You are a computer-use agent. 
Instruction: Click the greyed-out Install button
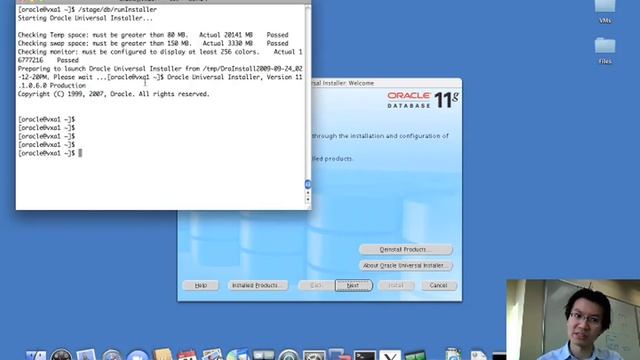(396, 285)
